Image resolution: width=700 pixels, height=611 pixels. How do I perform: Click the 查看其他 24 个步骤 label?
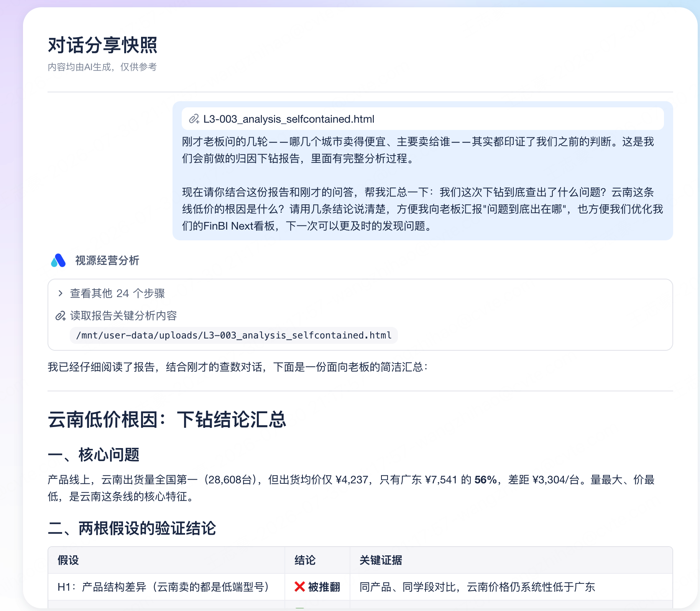pos(117,293)
